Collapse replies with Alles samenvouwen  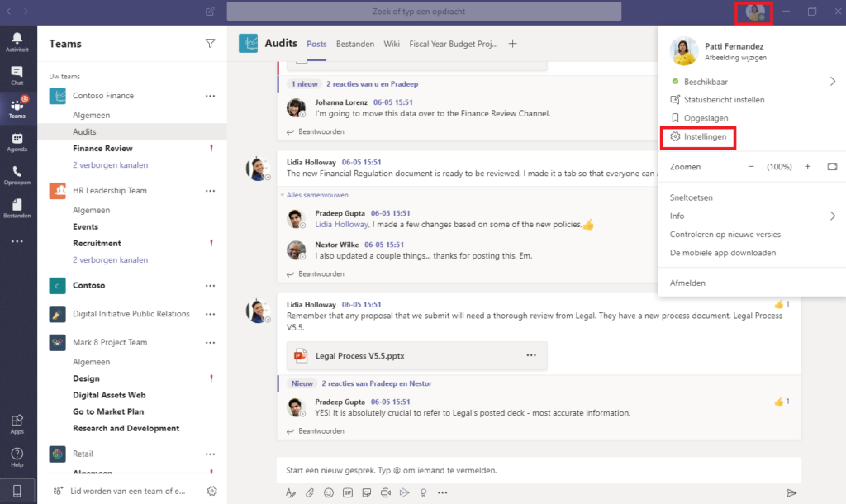click(x=317, y=195)
